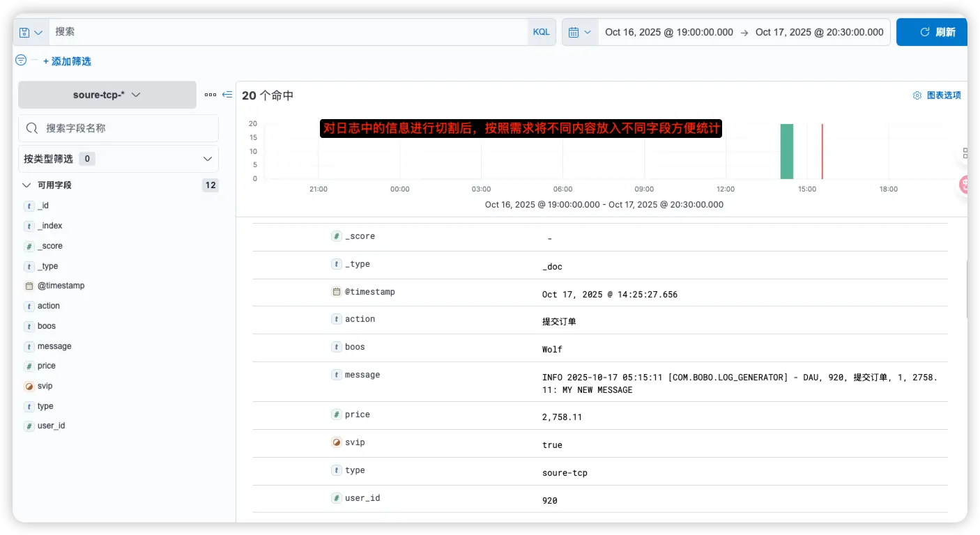Select the _type text icon in sidebar
Image resolution: width=980 pixels, height=535 pixels.
coord(29,267)
